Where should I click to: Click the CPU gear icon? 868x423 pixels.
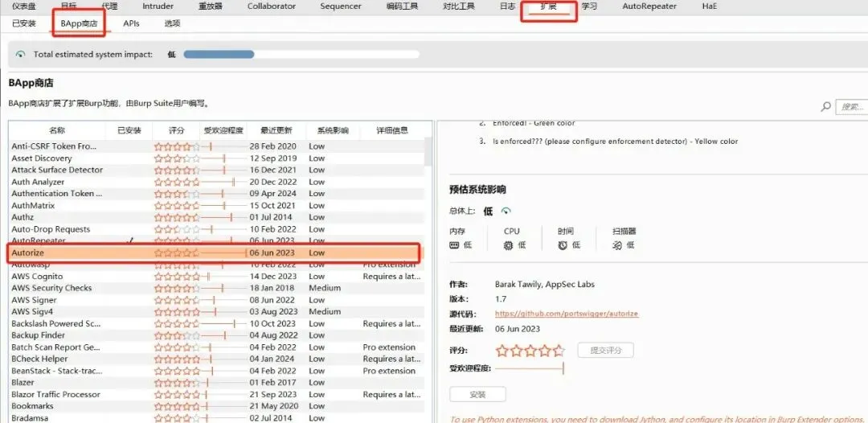click(x=508, y=245)
